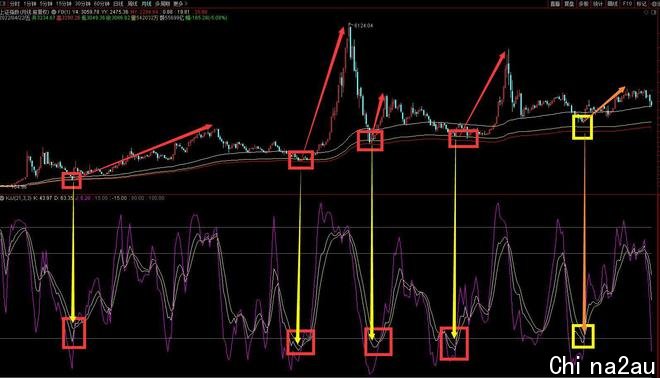660x378 pixels.
Task: Select the 60分钟 period tab
Action: 101,3
